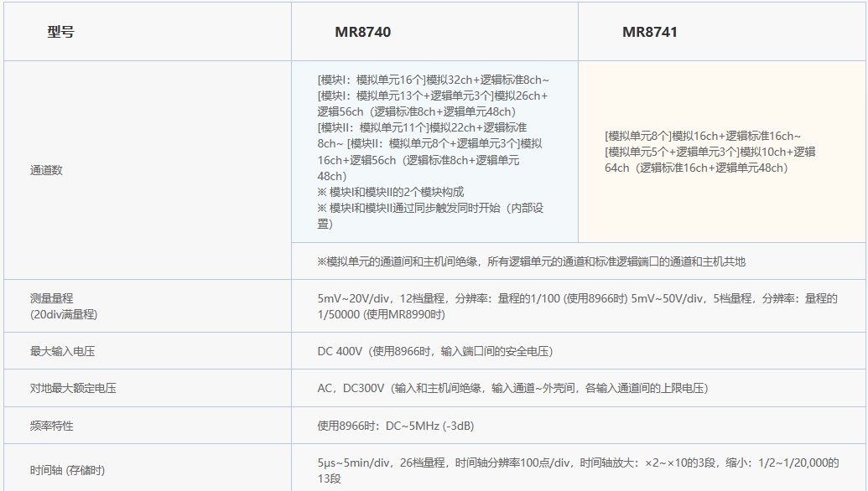Click the ※模拟单元的通道间和主机间绝缘 note row

coord(531,261)
